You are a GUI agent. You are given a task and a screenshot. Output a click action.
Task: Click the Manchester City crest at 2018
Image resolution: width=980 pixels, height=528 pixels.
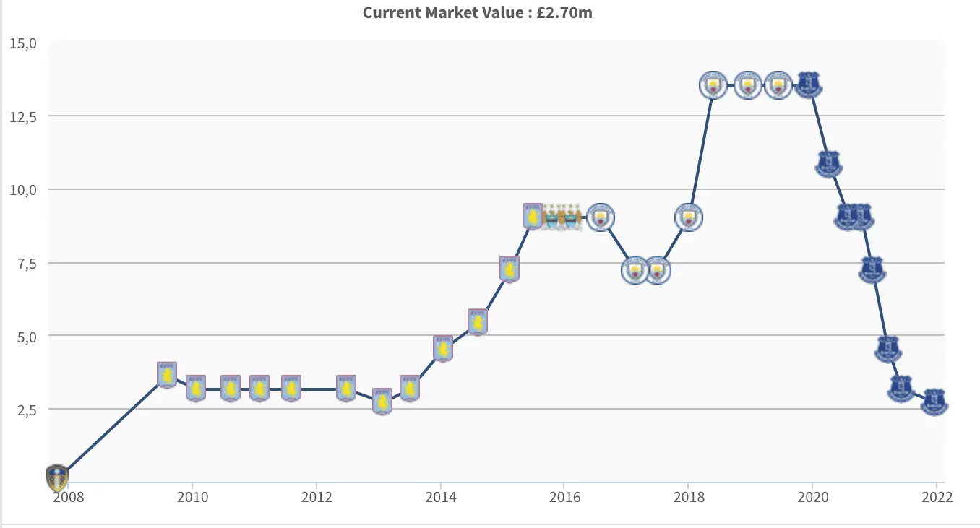click(x=689, y=217)
